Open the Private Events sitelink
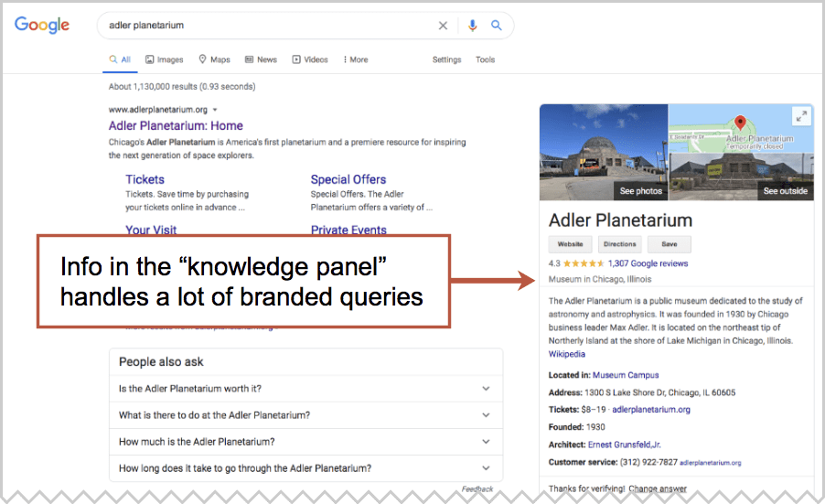 [x=348, y=230]
